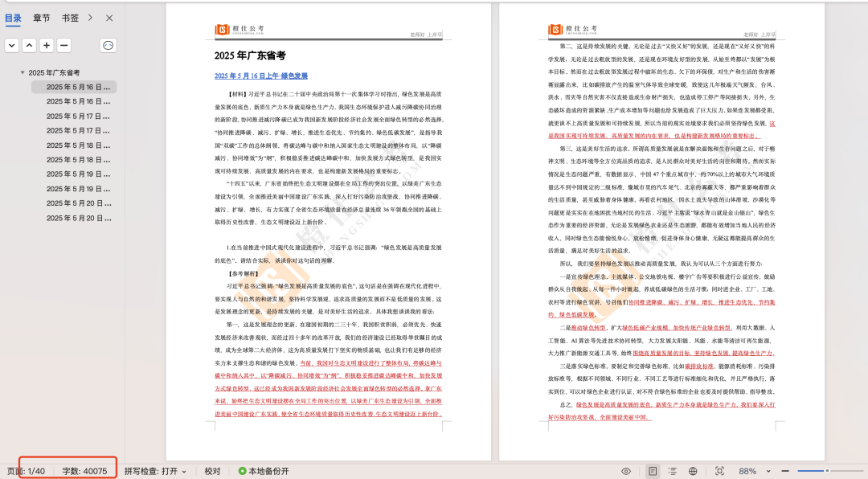Click the 校对 proofreading button

click(212, 471)
